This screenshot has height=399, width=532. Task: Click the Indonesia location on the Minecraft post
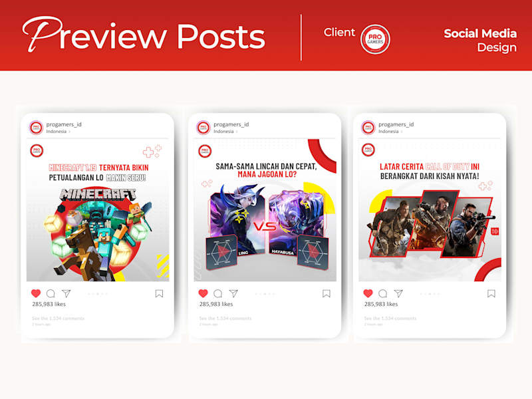tap(57, 131)
